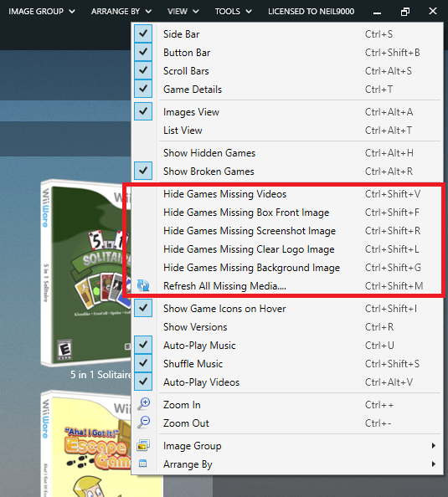Click the Image Group submenu icon
Viewport: 448px width, 497px height.
[x=143, y=445]
